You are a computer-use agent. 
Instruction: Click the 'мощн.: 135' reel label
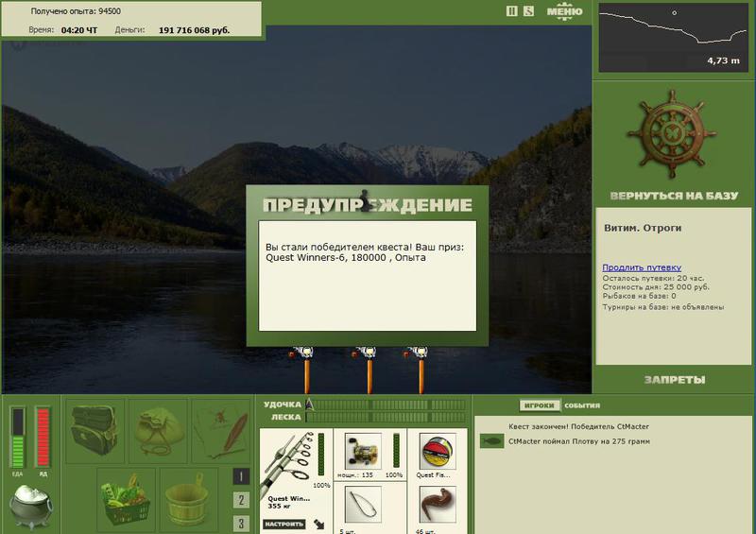coord(355,474)
